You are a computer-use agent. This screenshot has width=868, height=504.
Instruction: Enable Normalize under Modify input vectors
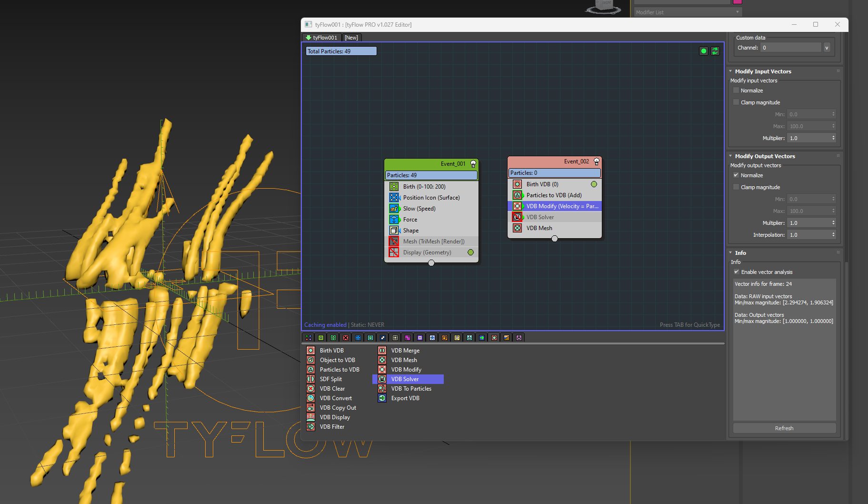coord(736,91)
